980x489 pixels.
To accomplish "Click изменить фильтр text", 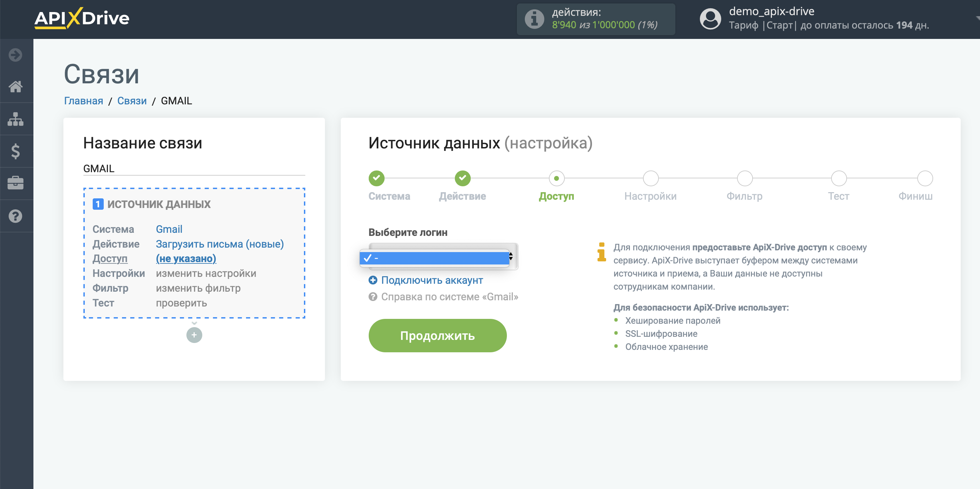I will pos(198,288).
